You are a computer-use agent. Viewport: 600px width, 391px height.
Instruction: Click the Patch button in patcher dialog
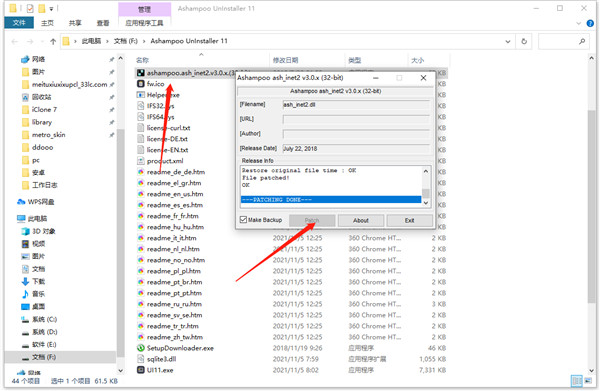click(312, 221)
